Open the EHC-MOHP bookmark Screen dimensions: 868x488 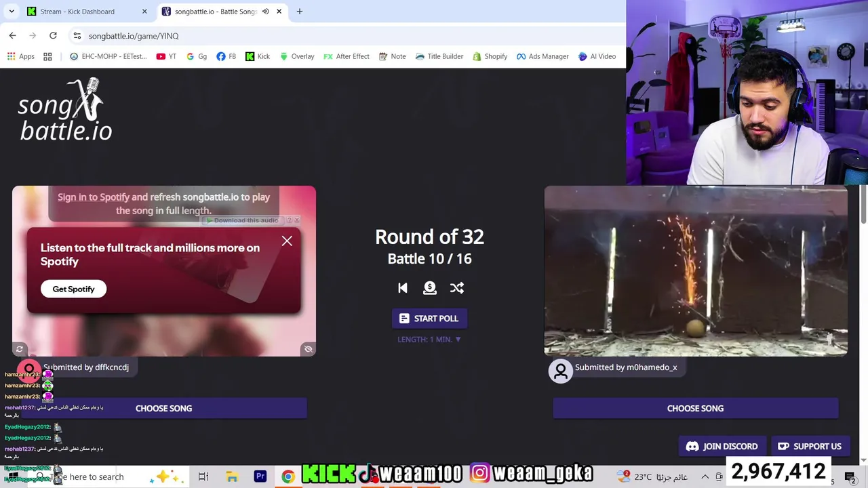tap(108, 56)
